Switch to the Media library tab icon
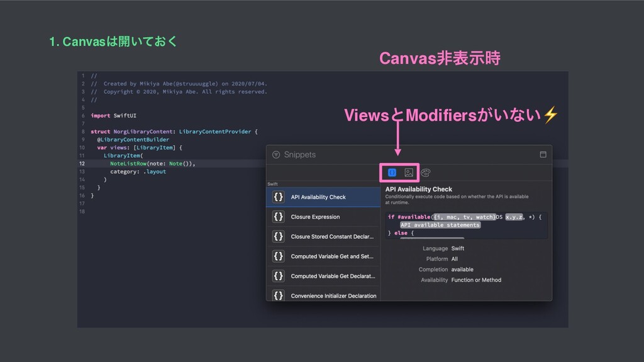644x362 pixels. [x=409, y=173]
